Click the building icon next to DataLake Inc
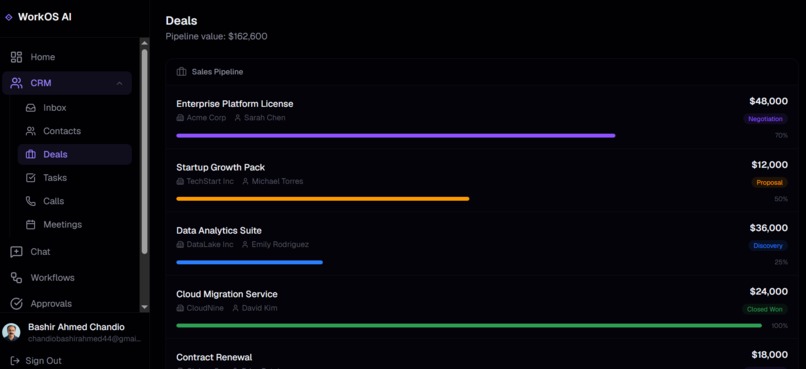The image size is (806, 369). (180, 245)
